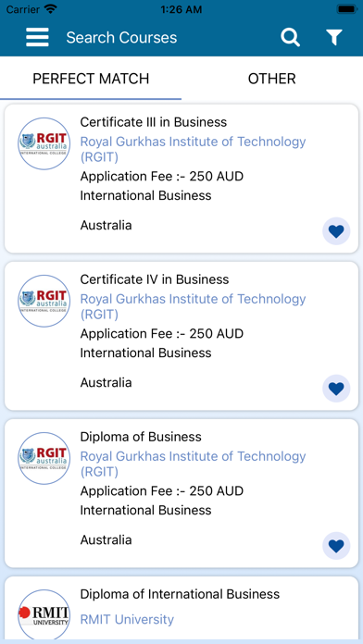Open RGIT link under Certificate IV in Business
Screen dimensions: 363x644
pos(193,306)
